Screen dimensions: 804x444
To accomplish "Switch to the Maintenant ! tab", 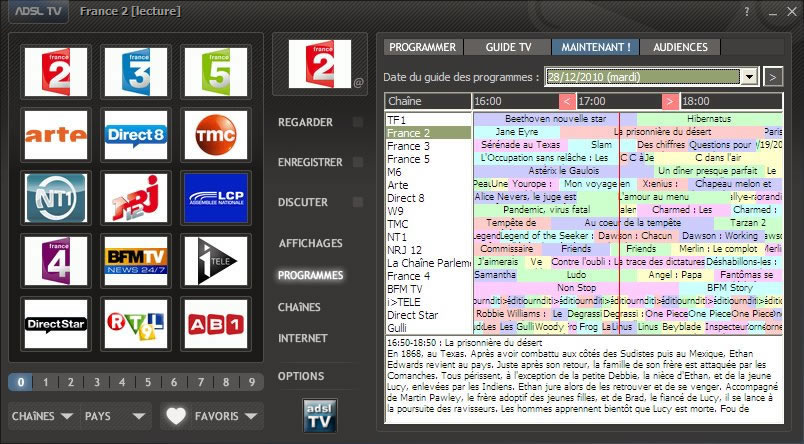I will (596, 47).
